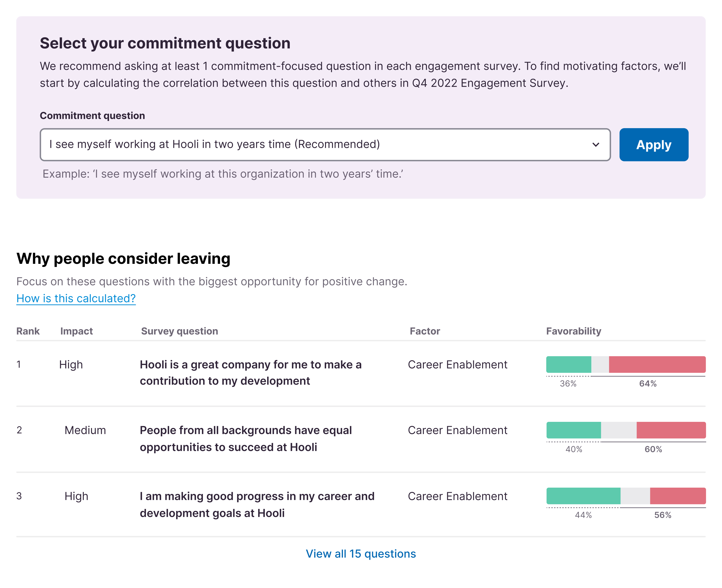Viewport: 722px width, 588px height.
Task: Click green favorable segment of rank 3 bar
Action: [583, 496]
